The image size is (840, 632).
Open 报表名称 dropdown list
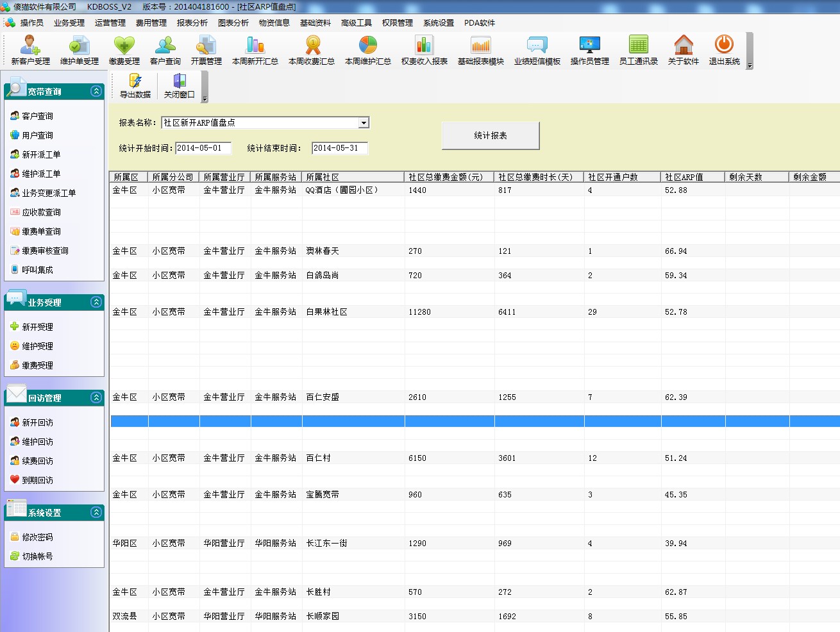tap(364, 122)
